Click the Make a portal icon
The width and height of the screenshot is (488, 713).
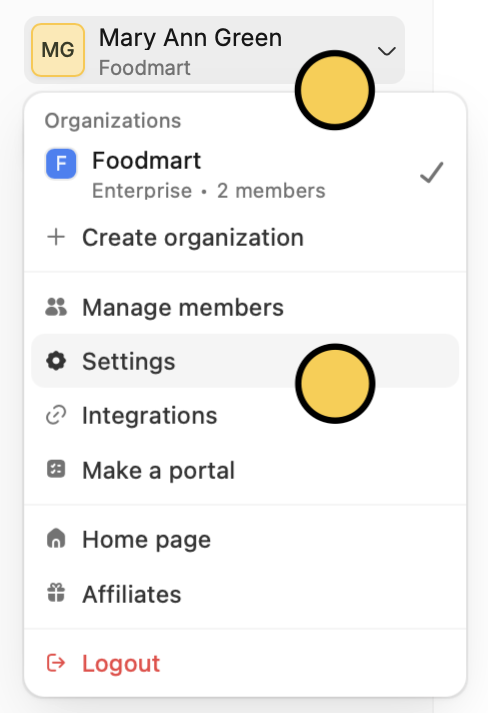(56, 469)
